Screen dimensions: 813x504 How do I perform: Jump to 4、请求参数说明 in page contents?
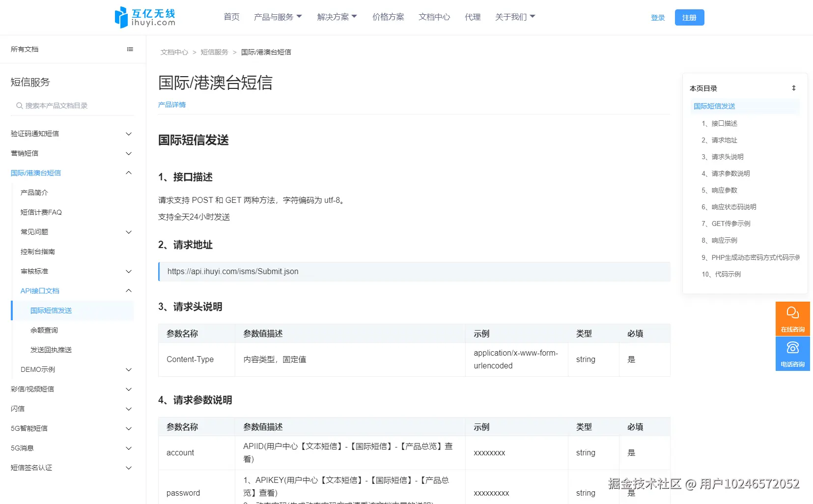pos(726,173)
